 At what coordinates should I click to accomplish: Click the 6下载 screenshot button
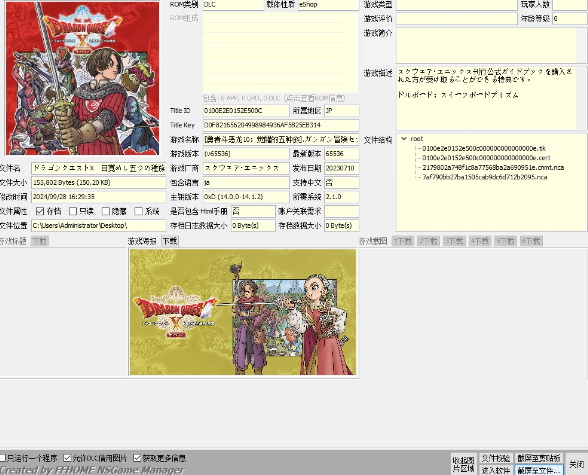click(x=531, y=241)
